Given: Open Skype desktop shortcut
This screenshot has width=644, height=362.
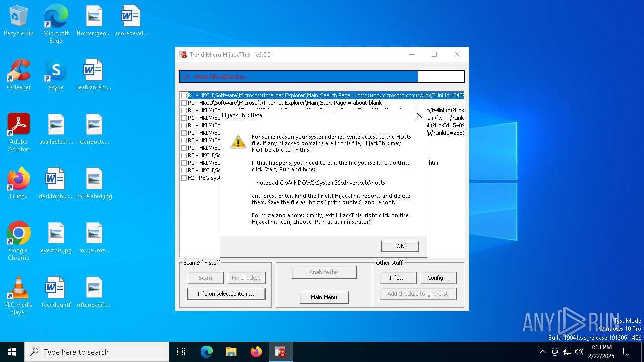Looking at the screenshot, I should point(56,75).
